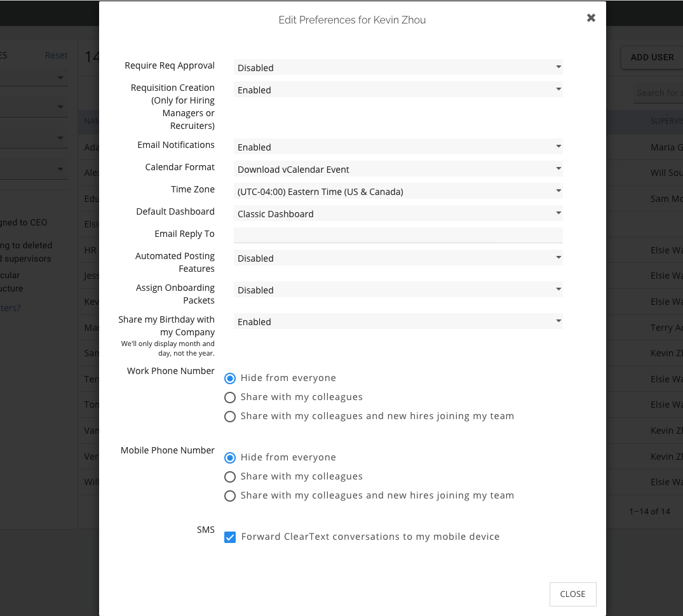The width and height of the screenshot is (683, 616).
Task: Open the Time Zone dropdown
Action: click(x=398, y=191)
